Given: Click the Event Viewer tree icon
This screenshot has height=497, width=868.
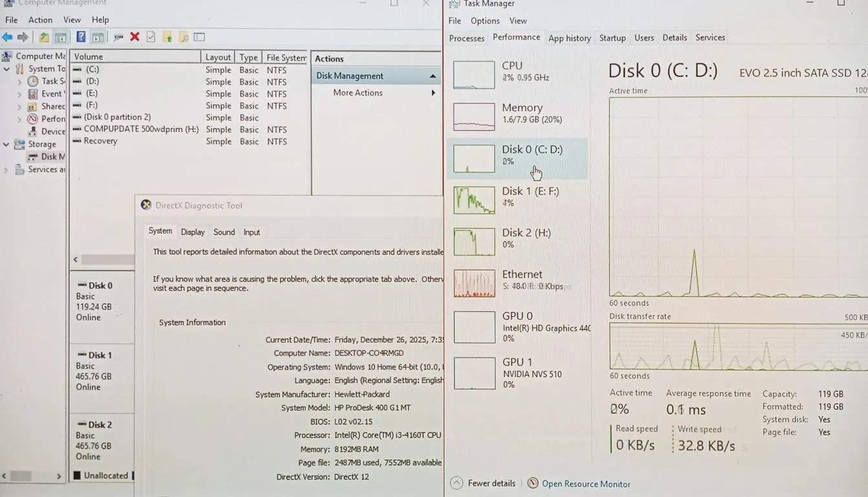Looking at the screenshot, I should pyautogui.click(x=32, y=94).
